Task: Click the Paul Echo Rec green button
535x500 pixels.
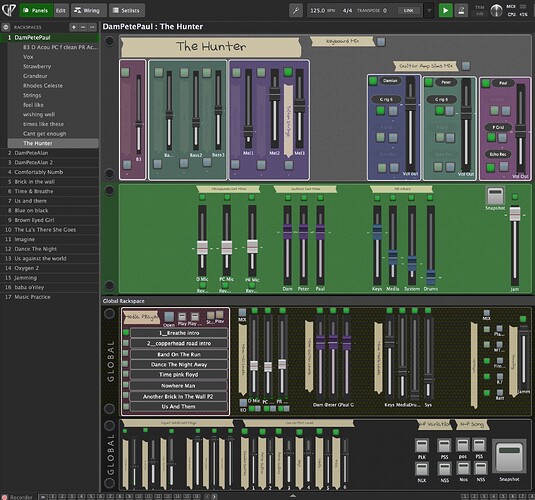Action: [x=490, y=167]
